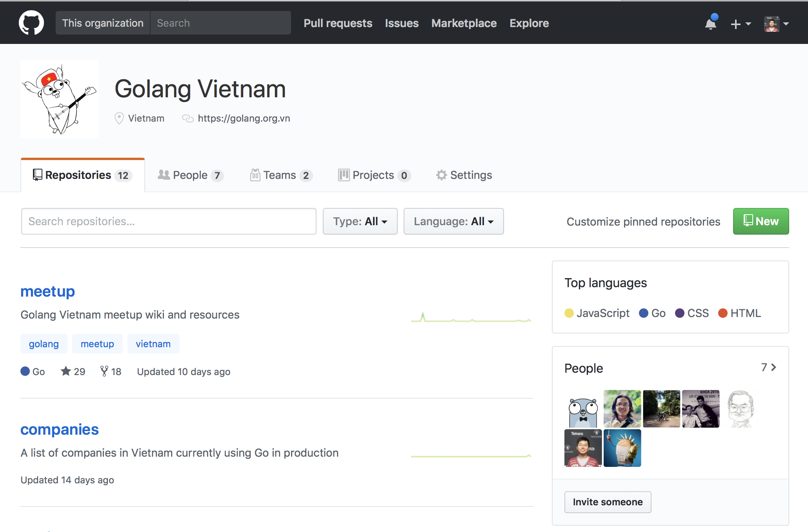
Task: Expand the plus create-new menu
Action: [741, 24]
